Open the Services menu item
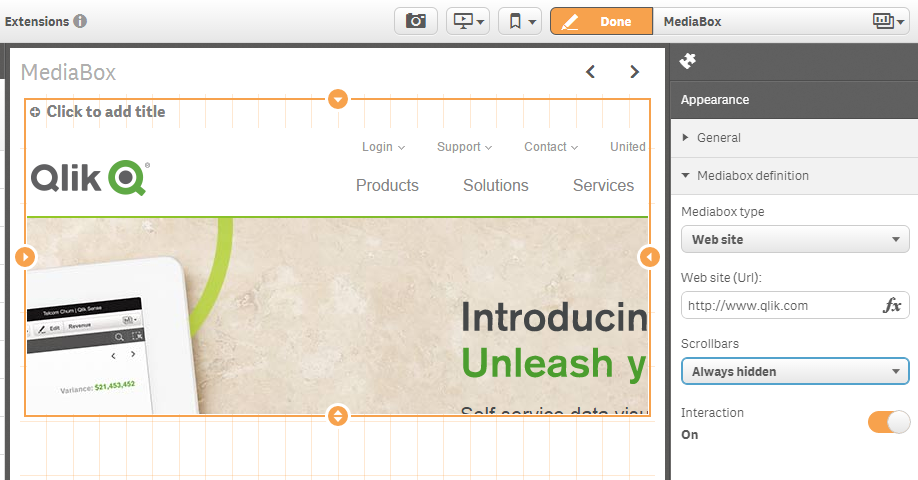Viewport: 918px width, 480px height. click(x=603, y=186)
